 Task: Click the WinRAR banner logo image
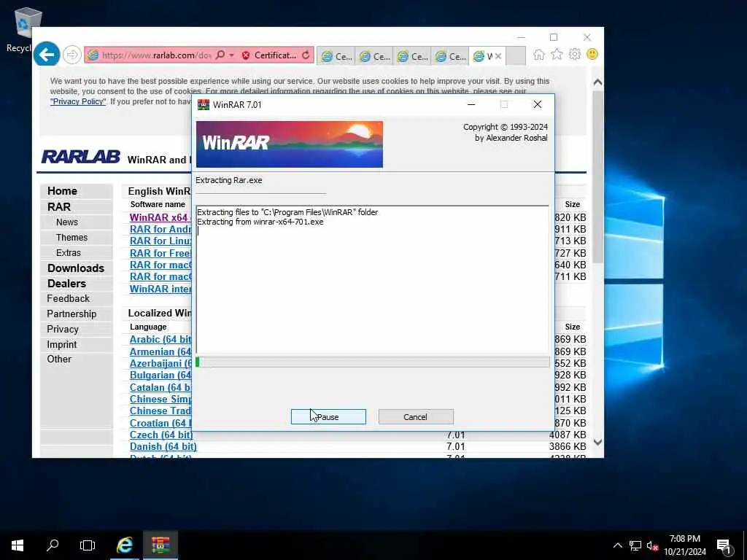[x=290, y=144]
